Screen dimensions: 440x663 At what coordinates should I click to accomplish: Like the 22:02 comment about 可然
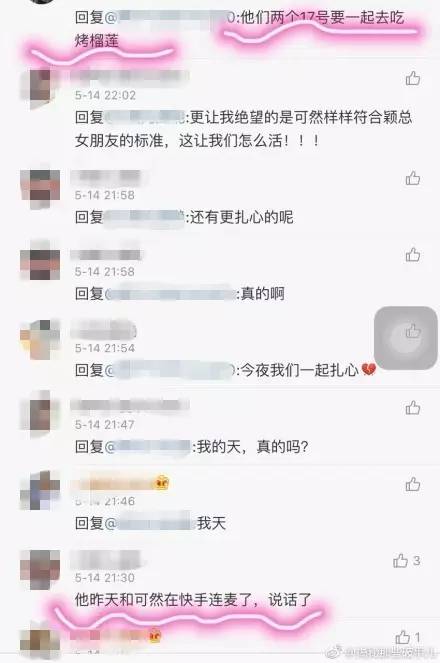413,78
